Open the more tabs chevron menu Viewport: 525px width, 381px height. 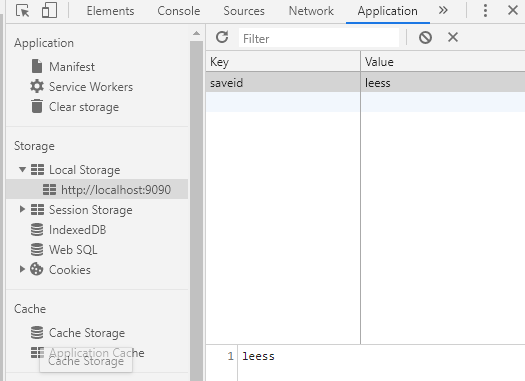(x=443, y=10)
